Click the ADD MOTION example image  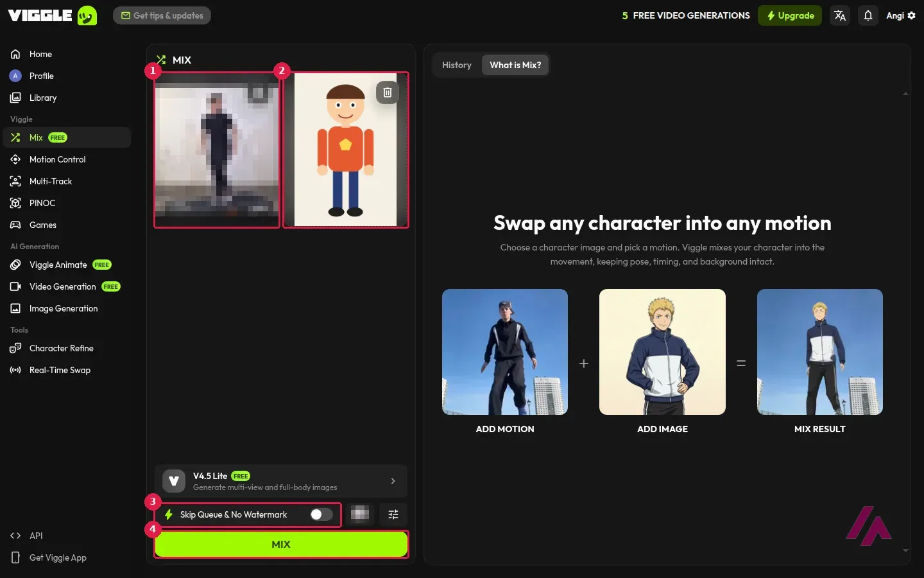point(505,352)
